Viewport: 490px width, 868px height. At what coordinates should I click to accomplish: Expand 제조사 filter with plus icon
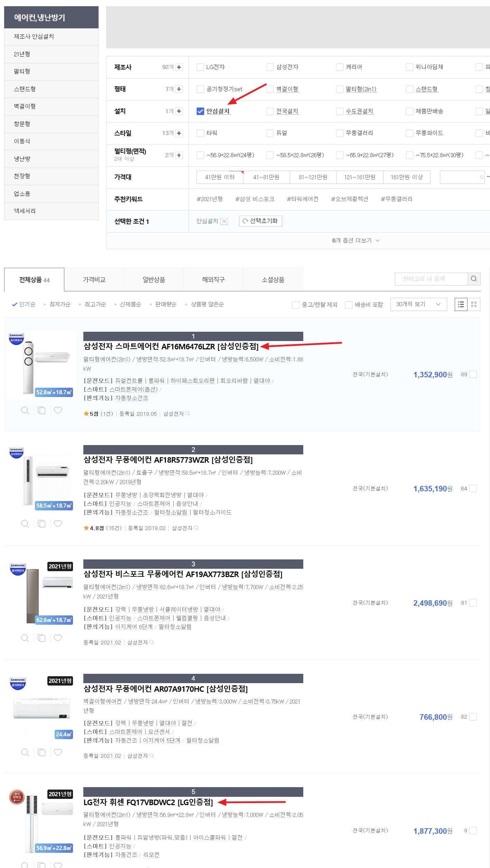click(x=179, y=67)
